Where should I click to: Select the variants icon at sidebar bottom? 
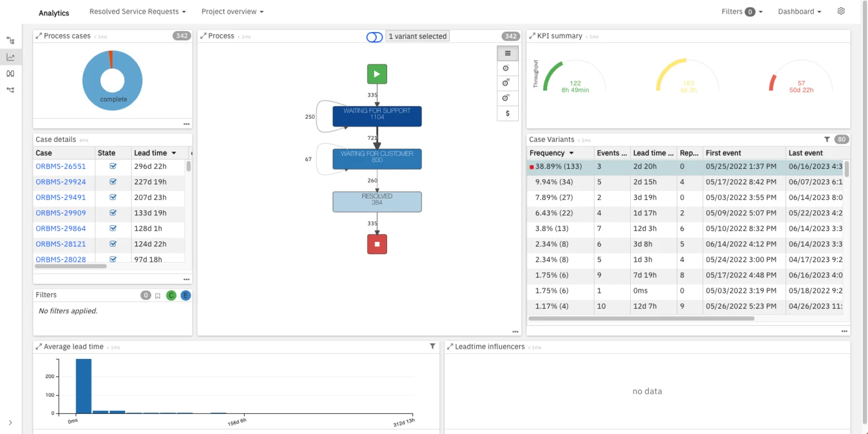[x=10, y=89]
